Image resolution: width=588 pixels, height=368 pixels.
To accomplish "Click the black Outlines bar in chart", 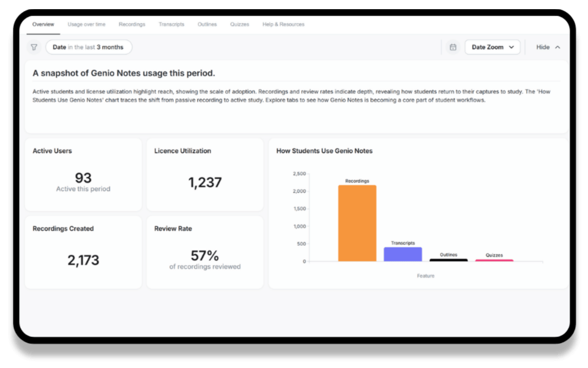I will point(448,260).
